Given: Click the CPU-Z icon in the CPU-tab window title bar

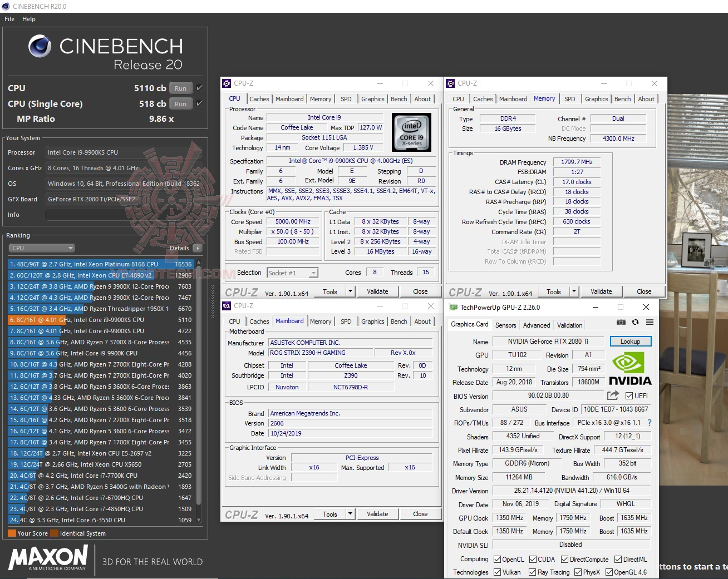Looking at the screenshot, I should coord(227,83).
